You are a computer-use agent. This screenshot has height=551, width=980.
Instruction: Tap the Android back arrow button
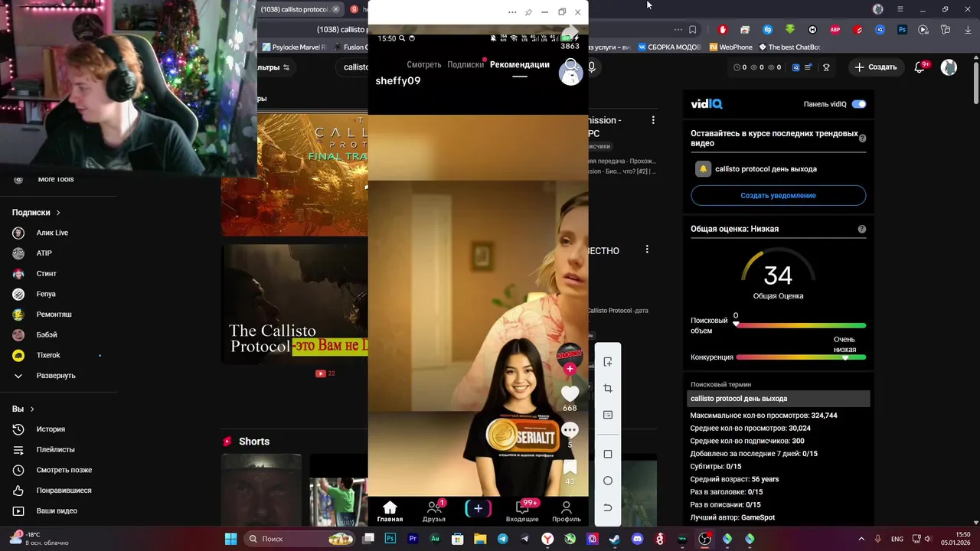pos(608,507)
